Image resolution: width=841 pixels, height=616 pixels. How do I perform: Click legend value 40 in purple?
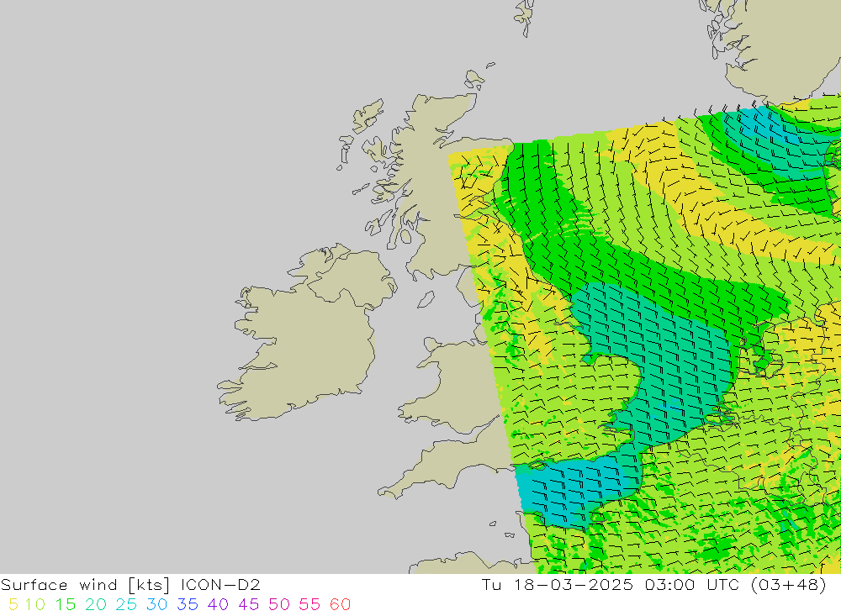(x=219, y=605)
